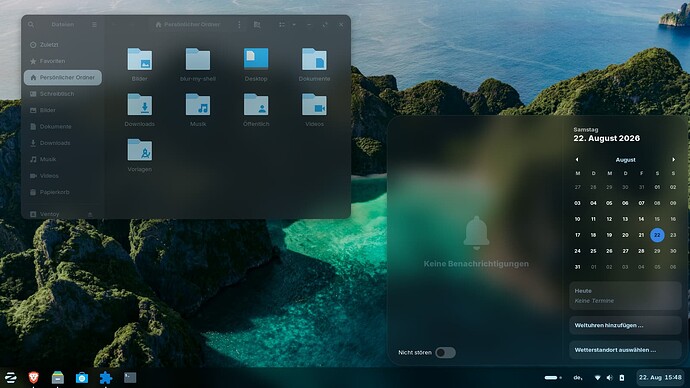
Task: Select the blur-my-shell folder
Action: (x=198, y=59)
